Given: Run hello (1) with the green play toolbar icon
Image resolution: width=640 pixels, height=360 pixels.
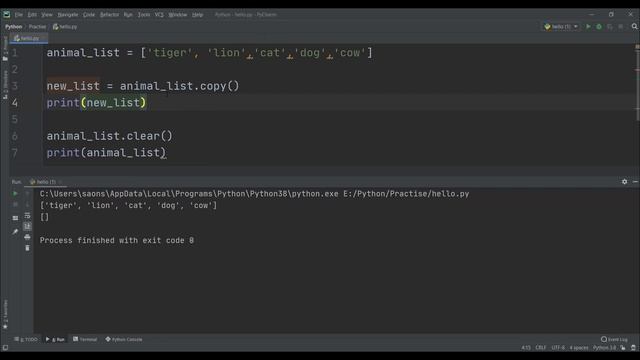Looking at the screenshot, I should click(588, 27).
